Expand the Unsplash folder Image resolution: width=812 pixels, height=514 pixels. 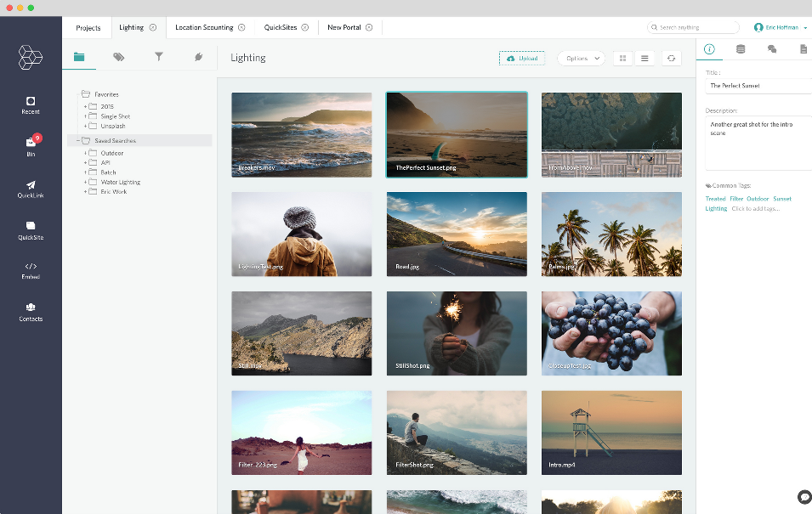click(85, 126)
